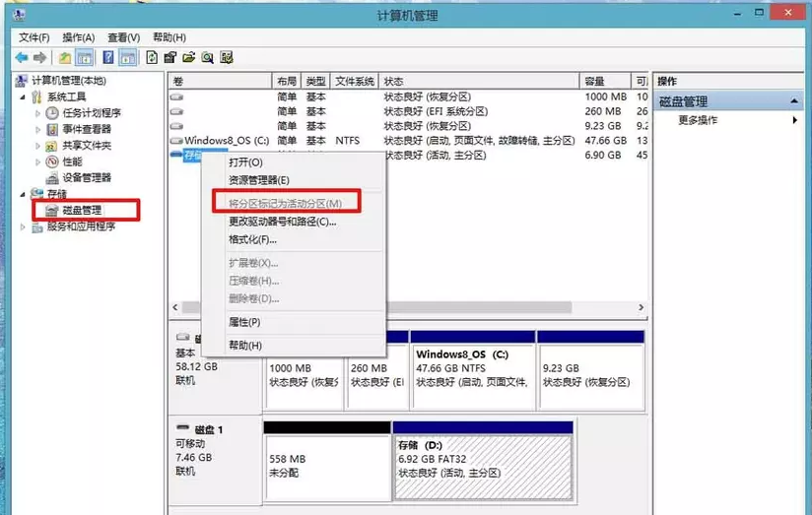Open the 查看(V) menu
This screenshot has width=812, height=515.
pos(124,37)
